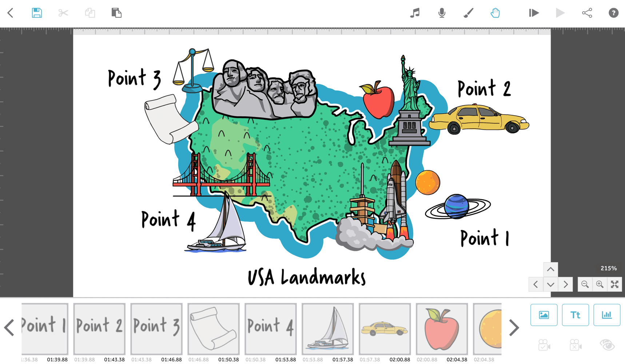Add a text element with the Tt button

pyautogui.click(x=576, y=315)
